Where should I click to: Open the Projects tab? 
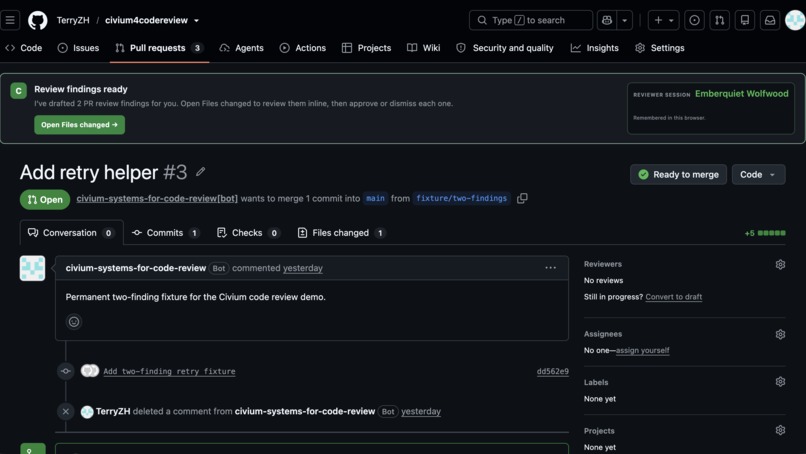(x=367, y=48)
